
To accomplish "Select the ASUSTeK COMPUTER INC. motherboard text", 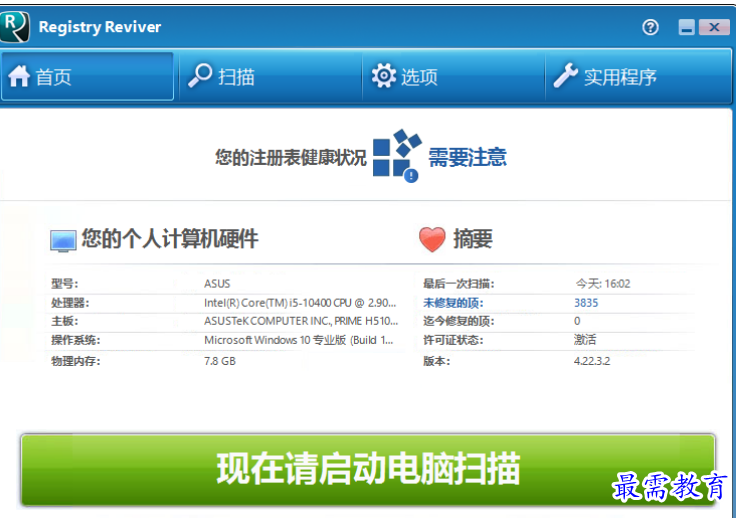I will [301, 321].
